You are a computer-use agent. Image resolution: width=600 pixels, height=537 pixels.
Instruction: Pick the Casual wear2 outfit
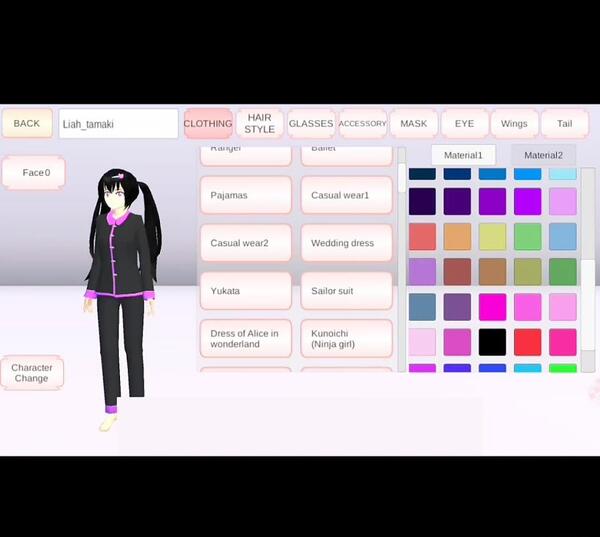point(246,243)
